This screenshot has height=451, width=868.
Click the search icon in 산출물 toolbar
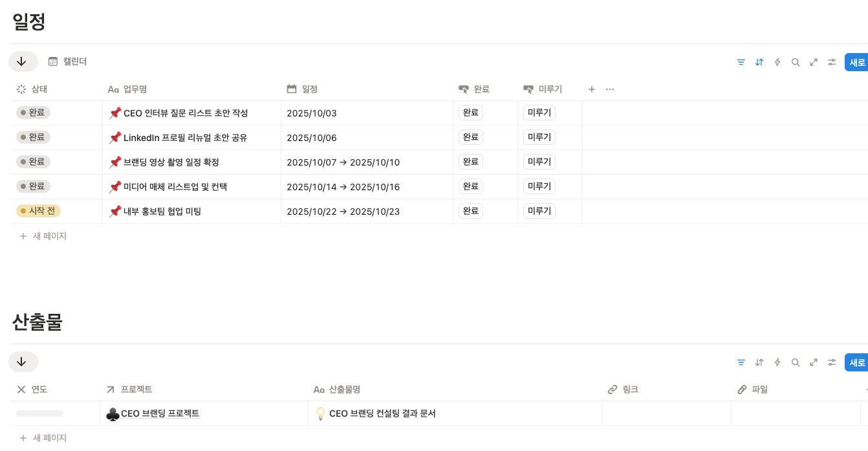pyautogui.click(x=796, y=362)
